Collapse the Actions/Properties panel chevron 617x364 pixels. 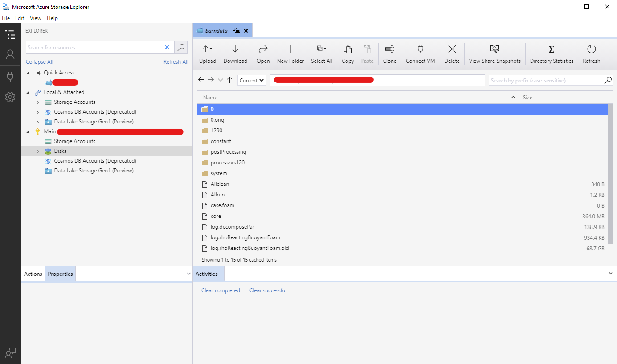pyautogui.click(x=188, y=273)
